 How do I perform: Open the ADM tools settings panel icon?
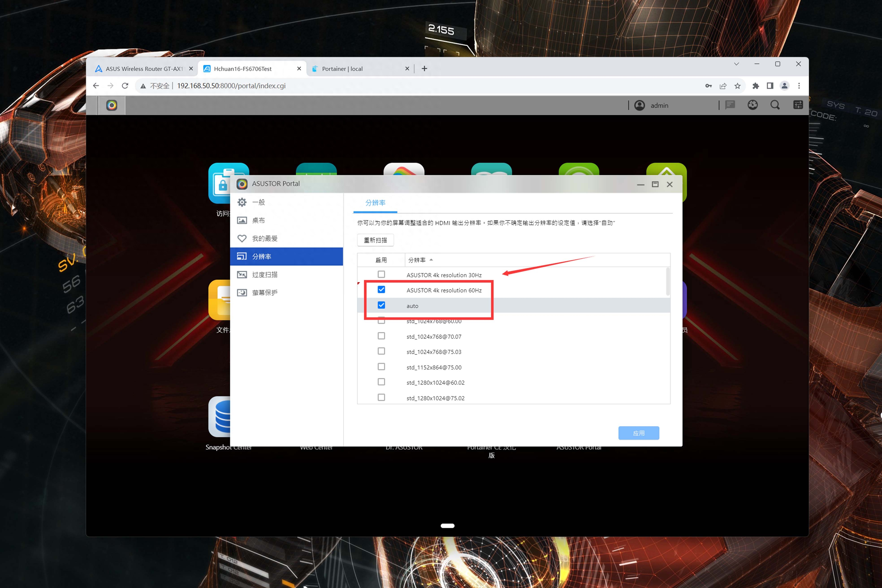point(798,105)
